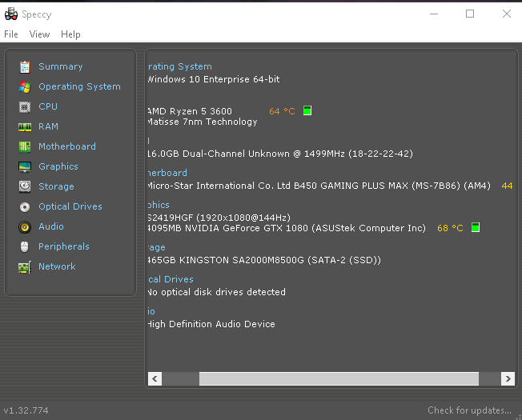522x420 pixels.
Task: Click the CPU chip icon
Action: click(x=25, y=106)
